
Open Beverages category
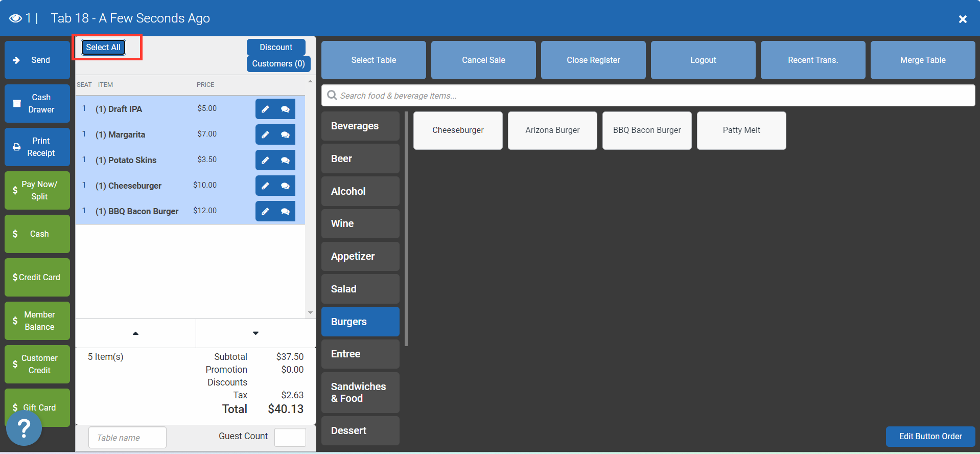(x=360, y=126)
